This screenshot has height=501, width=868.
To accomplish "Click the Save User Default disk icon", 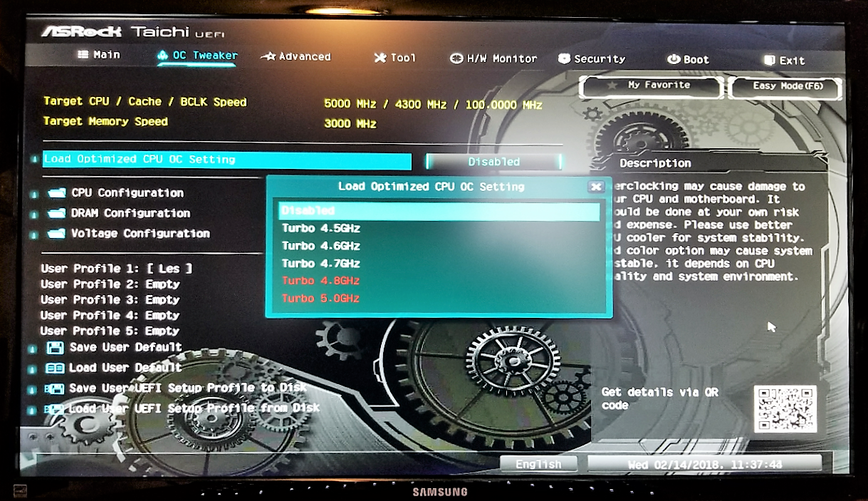I will [55, 348].
